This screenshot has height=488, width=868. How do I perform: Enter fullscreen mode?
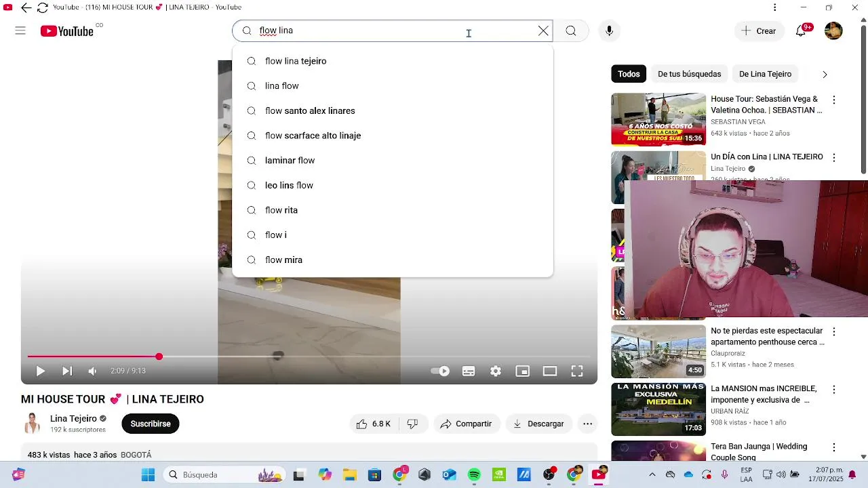(x=577, y=371)
